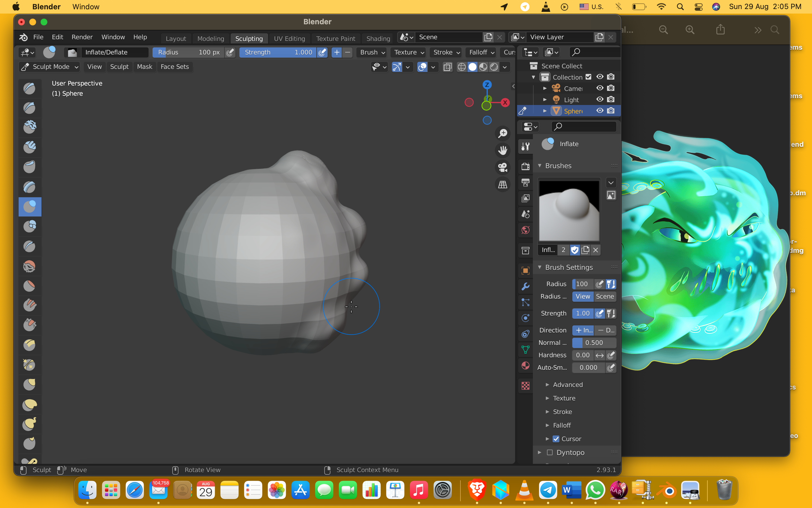Screen dimensions: 812x508
Task: Select the Clay Strips brush tool
Action: [x=30, y=147]
